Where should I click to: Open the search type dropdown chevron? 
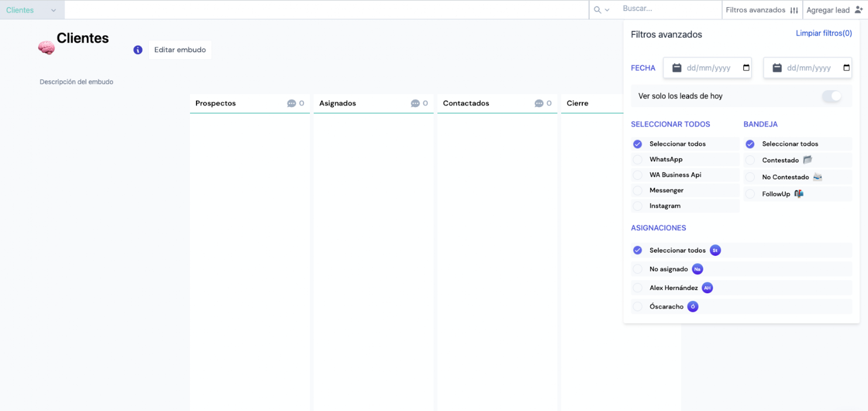point(607,10)
